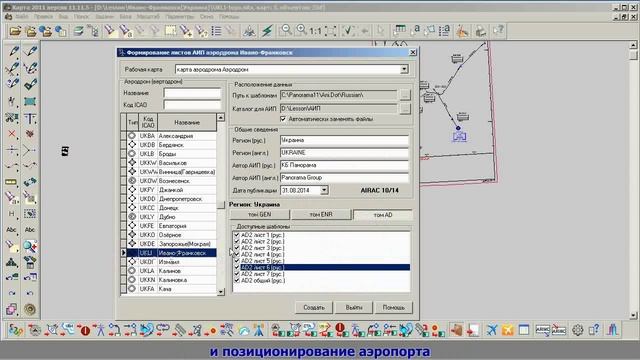Browse for 'Каталог для АИП' folder
The width and height of the screenshot is (640, 360).
pos(404,109)
